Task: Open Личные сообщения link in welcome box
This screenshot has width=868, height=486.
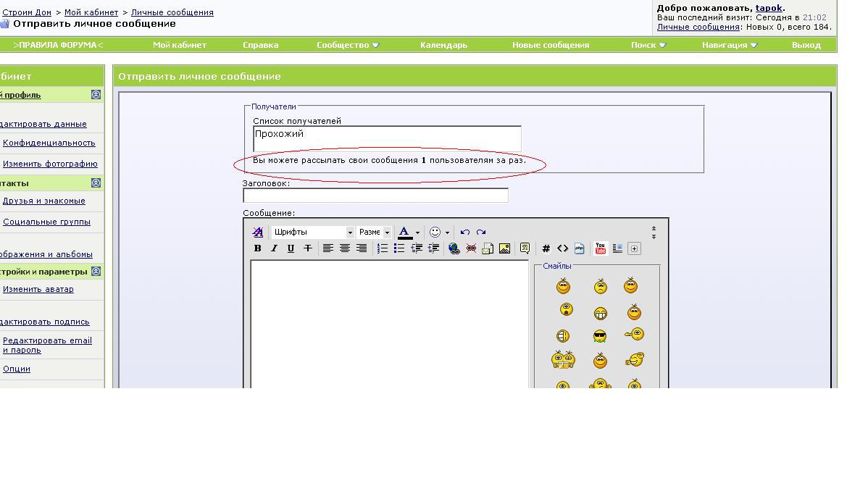Action: 698,27
